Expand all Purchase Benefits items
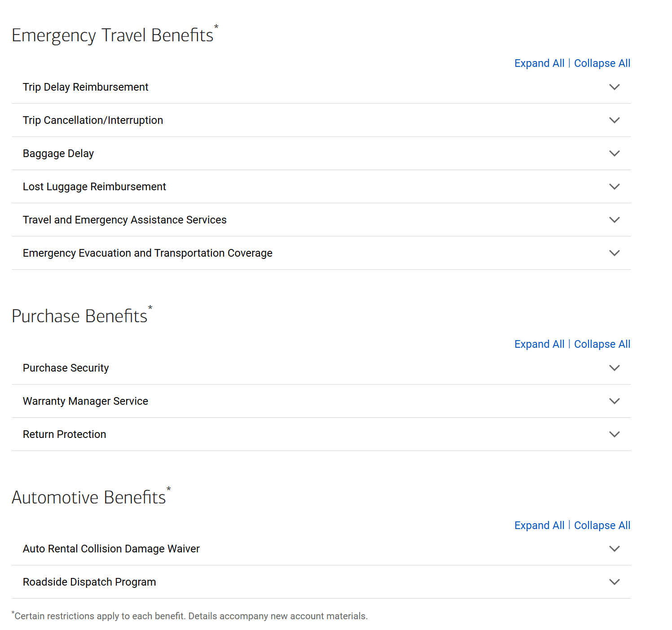Viewport: 672px width, 630px height. click(539, 344)
